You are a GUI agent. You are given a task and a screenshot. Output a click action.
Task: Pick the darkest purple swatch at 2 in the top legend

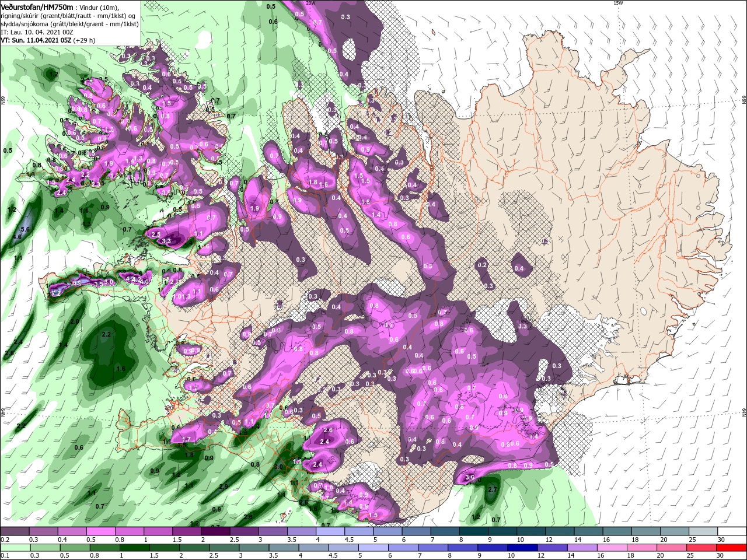click(x=215, y=531)
